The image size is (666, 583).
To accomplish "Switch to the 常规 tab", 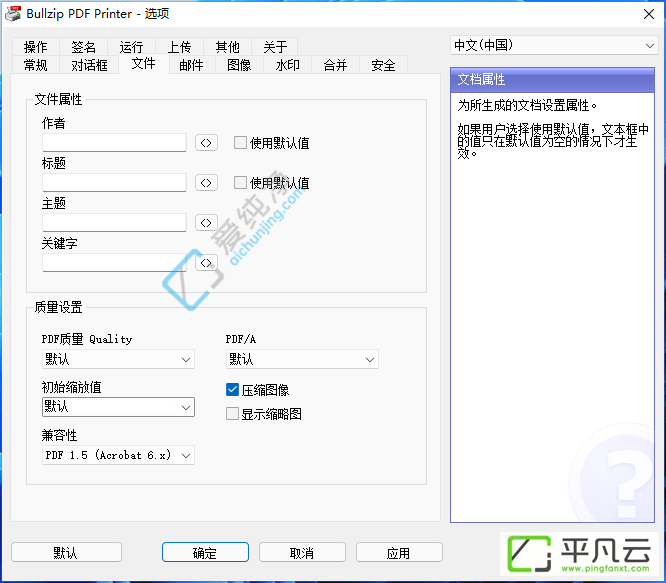I will [36, 65].
